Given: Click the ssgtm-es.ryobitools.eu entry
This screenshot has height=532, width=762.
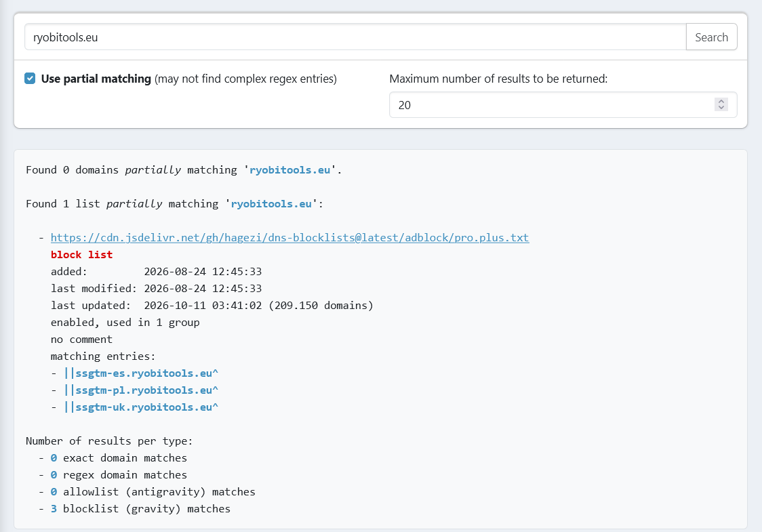Looking at the screenshot, I should [141, 373].
